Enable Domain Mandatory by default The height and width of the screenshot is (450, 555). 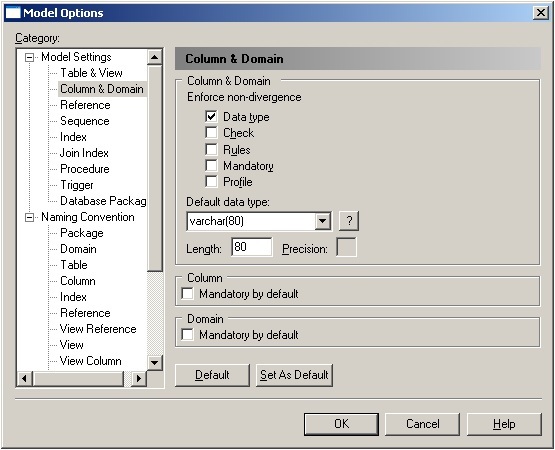pos(187,335)
